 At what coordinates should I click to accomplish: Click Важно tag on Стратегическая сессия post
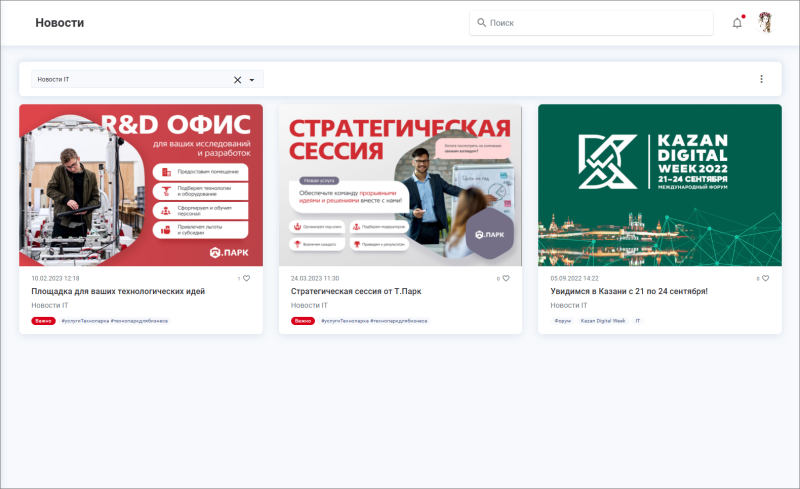coord(303,321)
